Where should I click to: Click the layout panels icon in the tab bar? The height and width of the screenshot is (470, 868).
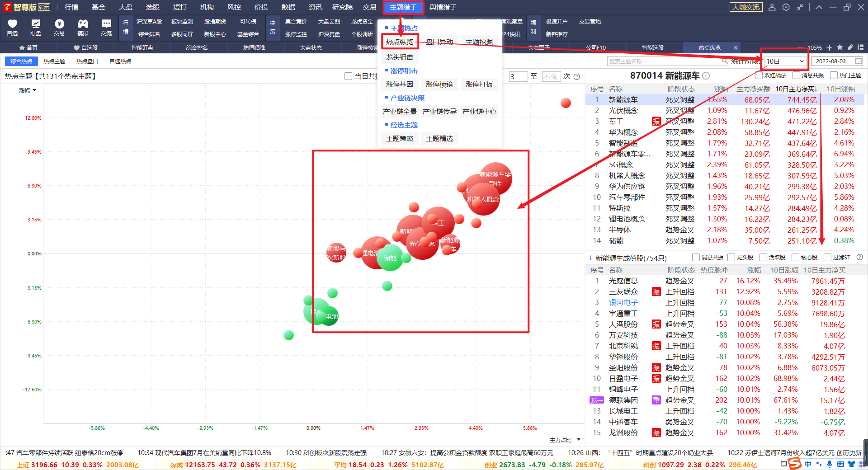(861, 47)
